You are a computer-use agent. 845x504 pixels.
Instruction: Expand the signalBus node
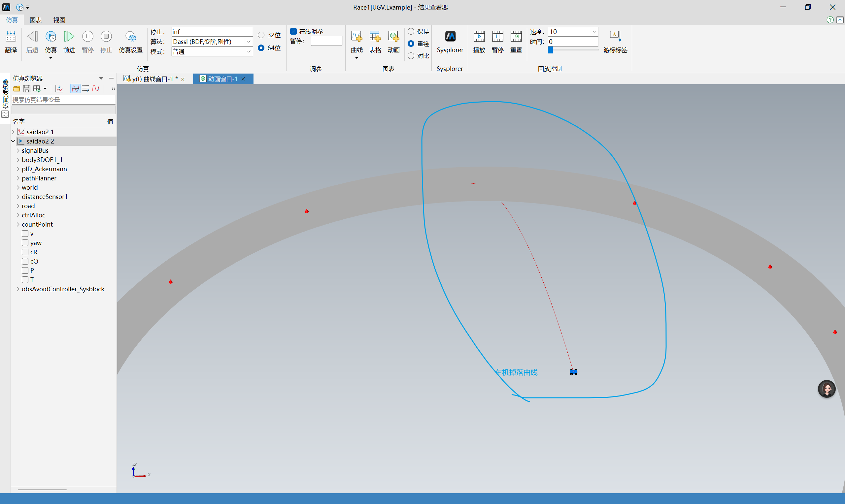pyautogui.click(x=18, y=150)
